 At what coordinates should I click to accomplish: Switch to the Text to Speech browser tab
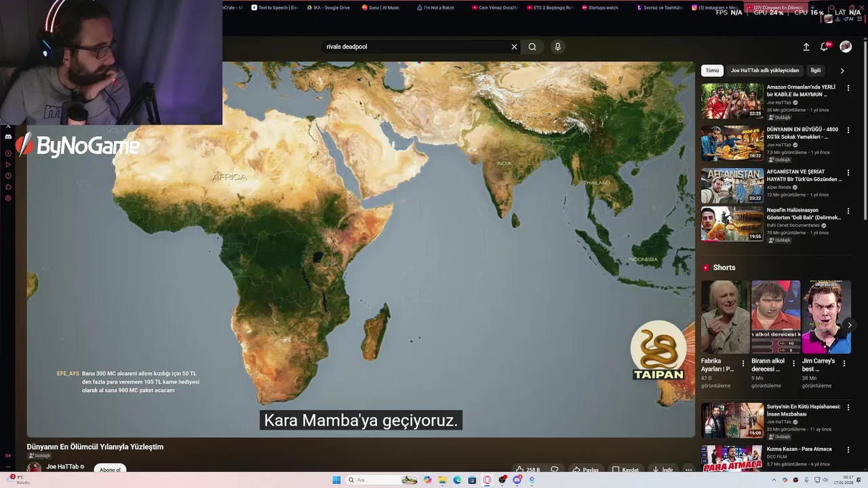[x=275, y=7]
